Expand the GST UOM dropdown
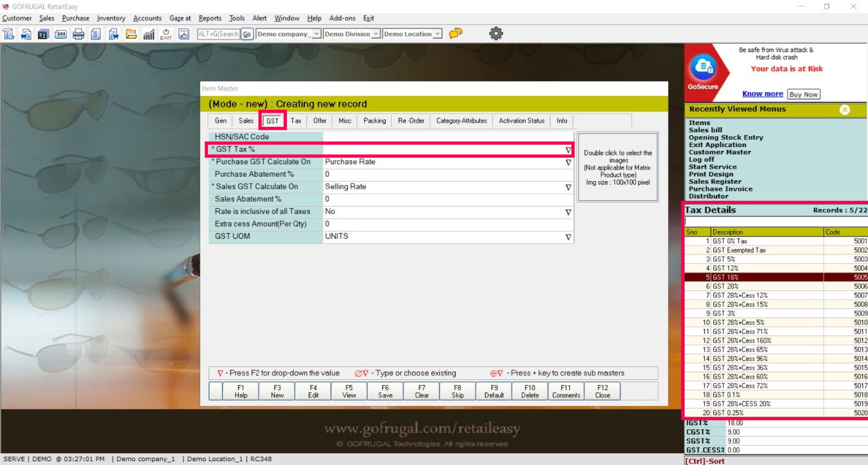Viewport: 868px width, 465px height. [x=568, y=237]
